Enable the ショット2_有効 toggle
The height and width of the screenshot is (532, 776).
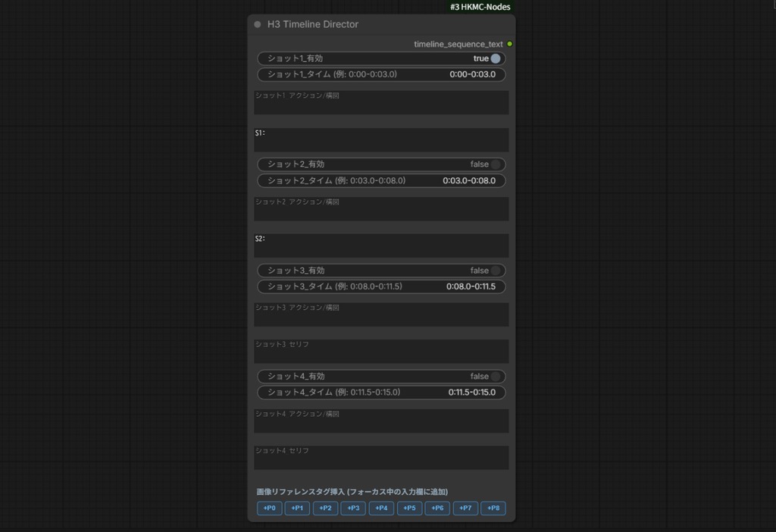pyautogui.click(x=381, y=164)
